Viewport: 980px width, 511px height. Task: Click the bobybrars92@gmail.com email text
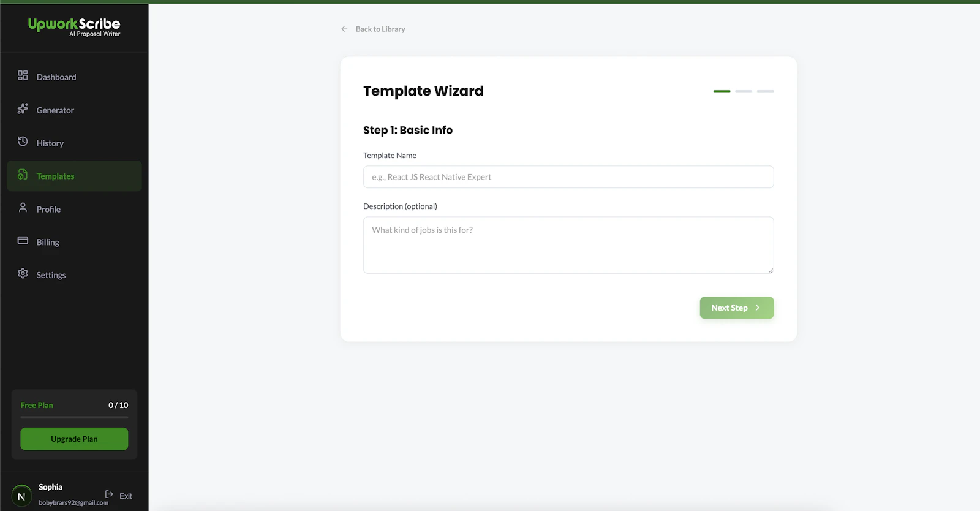73,502
